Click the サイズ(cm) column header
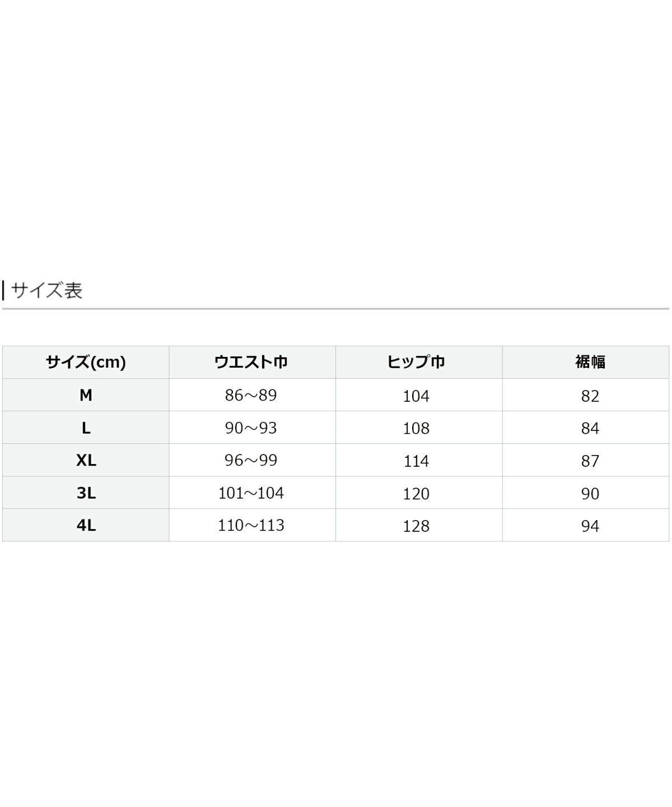This screenshot has height=807, width=672. 86,362
